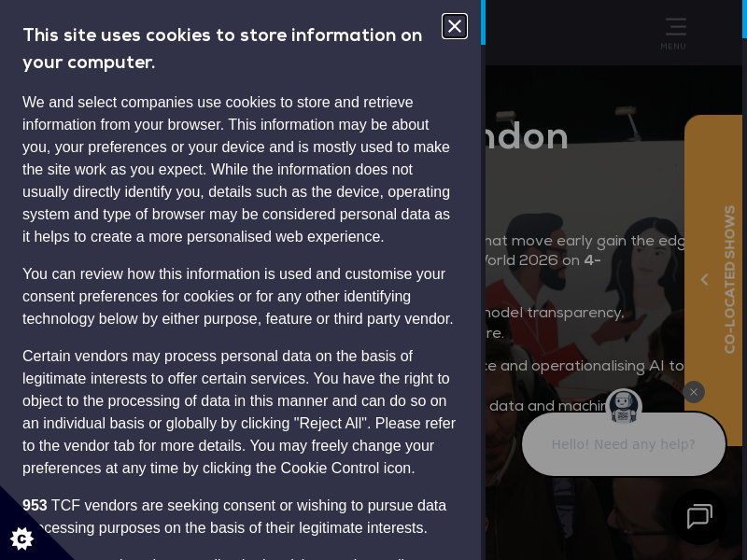Open the CO-LOCATED SHOWS side tab label
This screenshot has height=560, width=747.
729,279
